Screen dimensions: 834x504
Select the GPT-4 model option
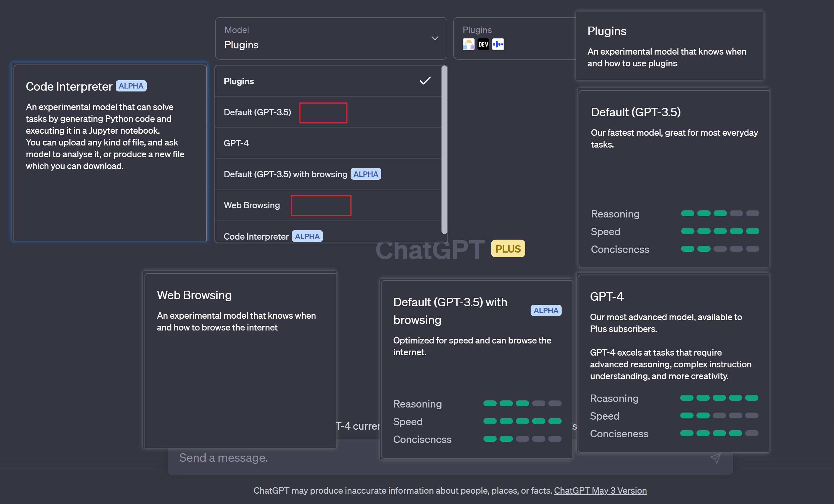coord(236,143)
